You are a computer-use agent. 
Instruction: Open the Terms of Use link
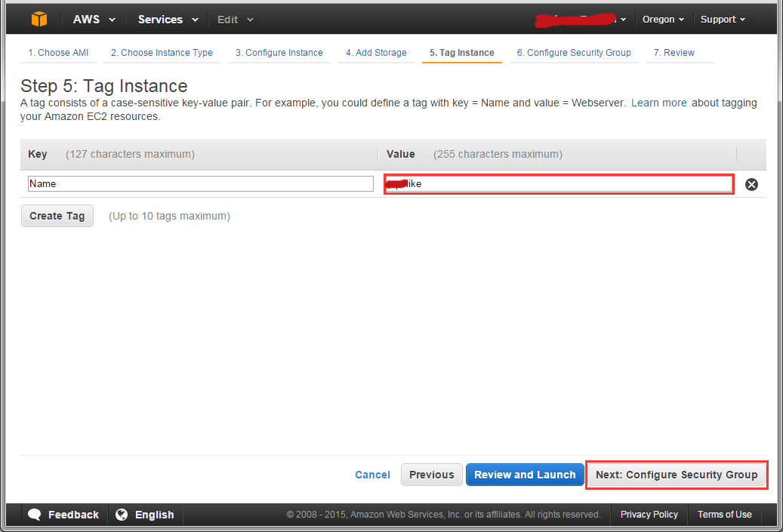click(725, 515)
